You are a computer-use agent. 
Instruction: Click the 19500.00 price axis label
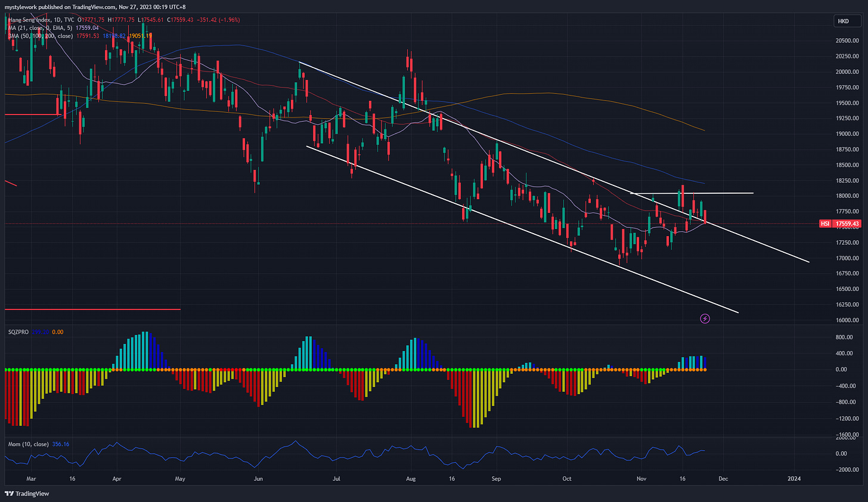pos(847,103)
